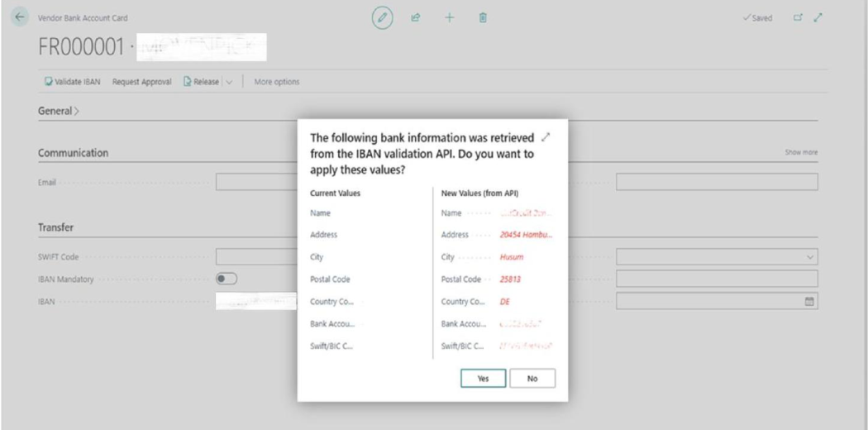The image size is (868, 430).
Task: Open More options menu
Action: [277, 82]
